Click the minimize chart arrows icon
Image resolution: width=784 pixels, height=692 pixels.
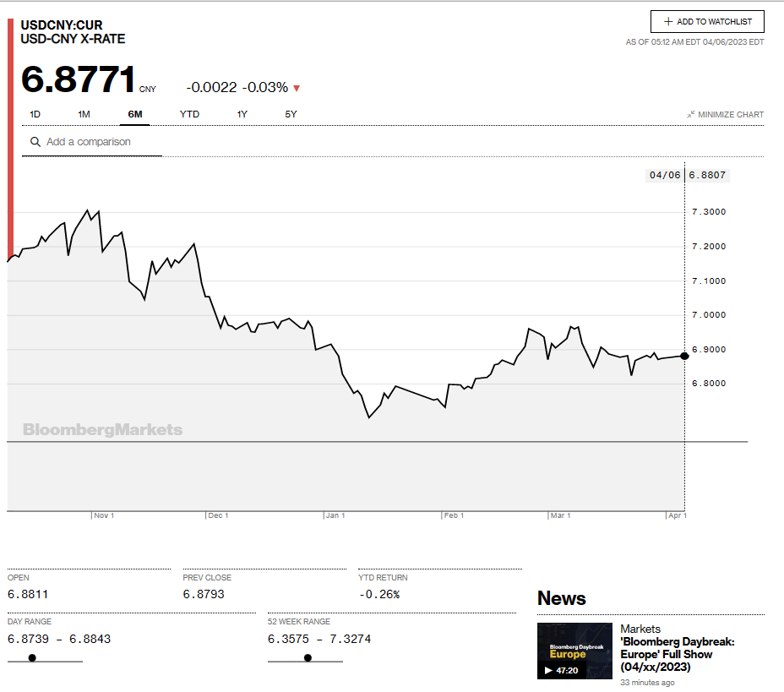click(690, 114)
